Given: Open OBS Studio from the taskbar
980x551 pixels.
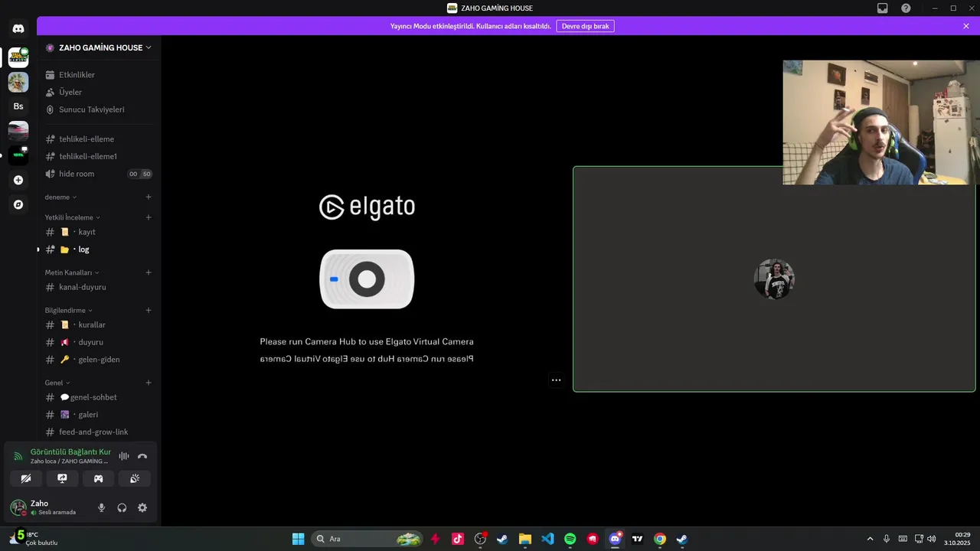Looking at the screenshot, I should [x=480, y=539].
